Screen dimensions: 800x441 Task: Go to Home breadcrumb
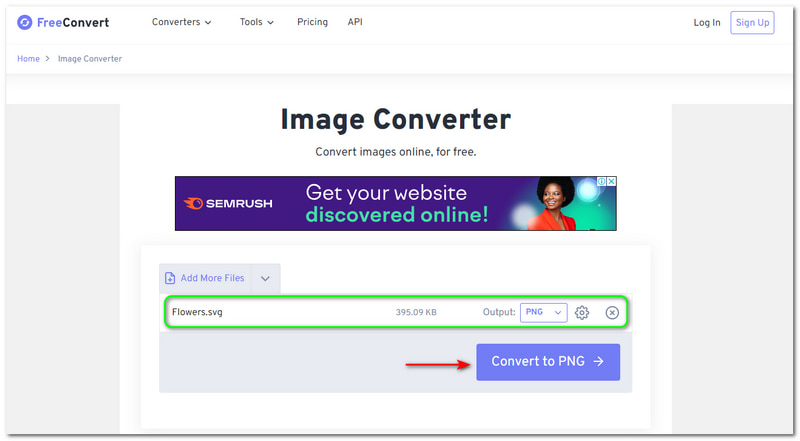pos(28,59)
